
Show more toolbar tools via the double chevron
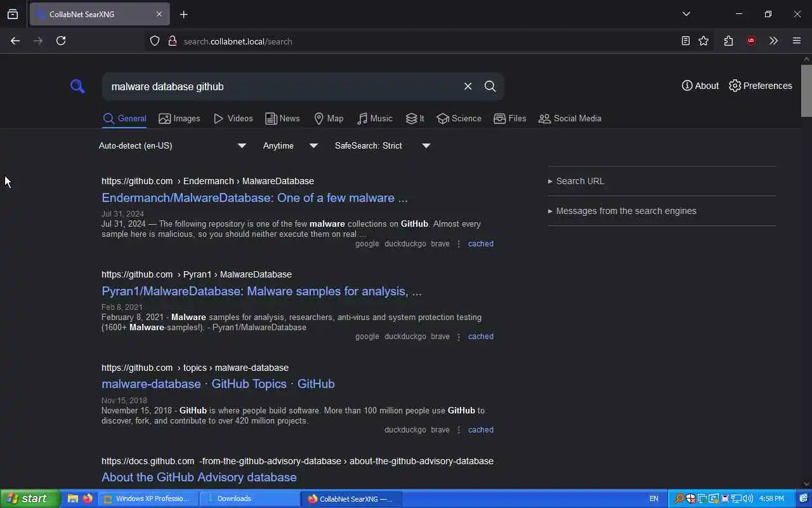(773, 41)
